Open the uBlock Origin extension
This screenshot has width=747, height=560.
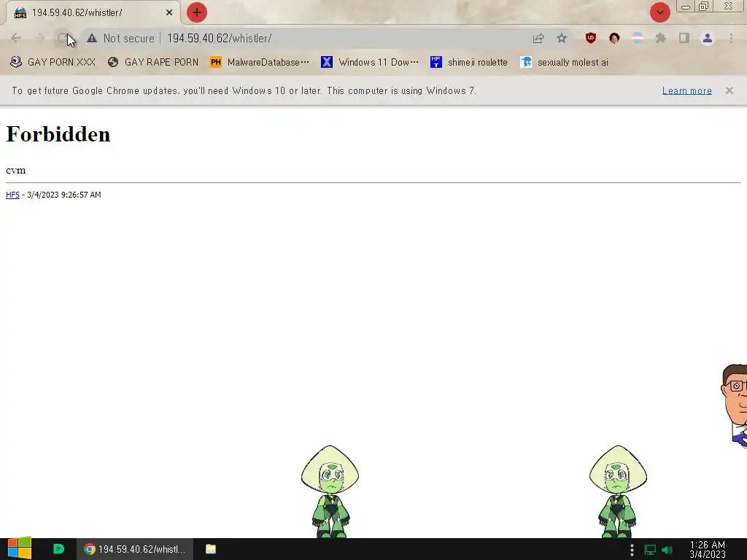point(591,38)
